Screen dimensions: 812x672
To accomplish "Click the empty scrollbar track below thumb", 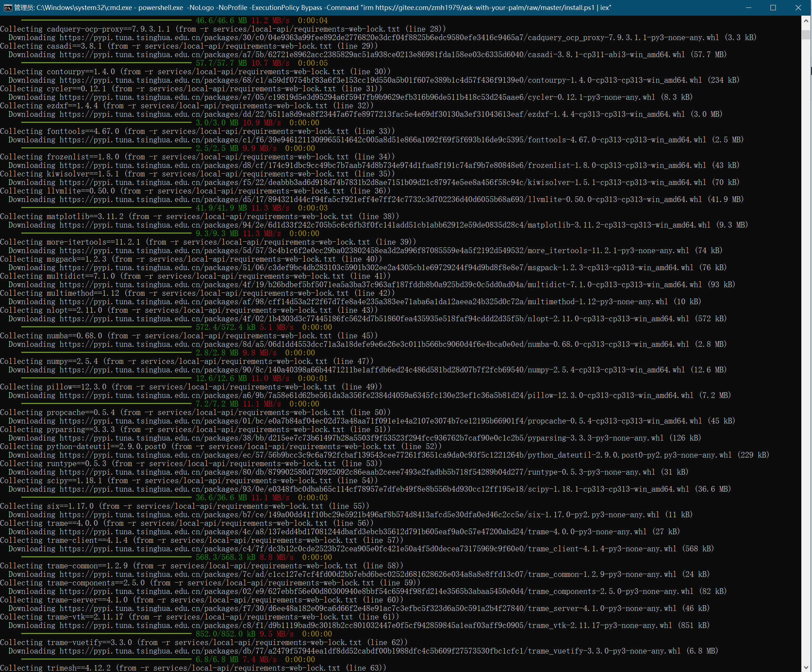I will point(806,348).
